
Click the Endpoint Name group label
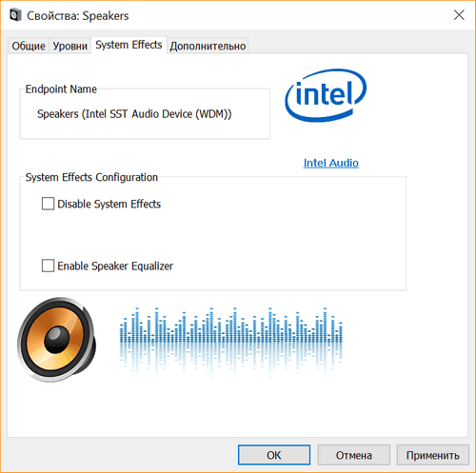point(61,89)
